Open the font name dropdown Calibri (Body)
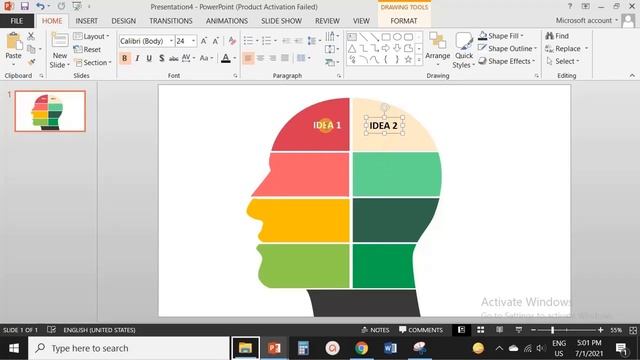Viewport: 640px width, 360px height. [171, 41]
